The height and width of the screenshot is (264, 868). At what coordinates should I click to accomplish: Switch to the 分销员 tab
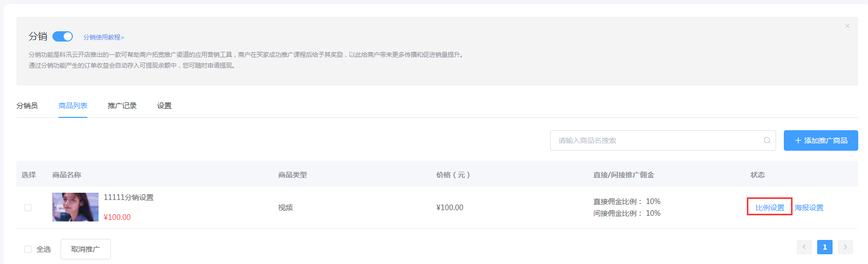coord(27,106)
